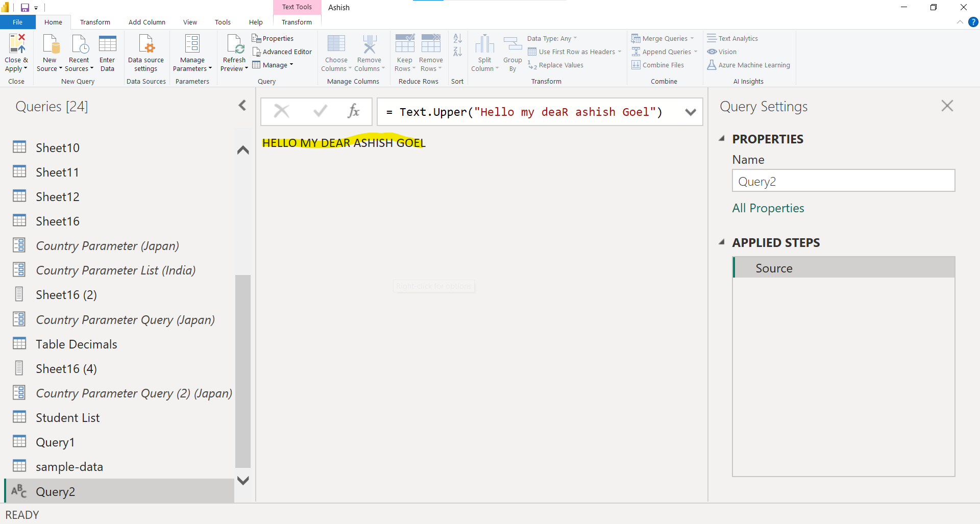Open the Add Column tab

pyautogui.click(x=146, y=22)
